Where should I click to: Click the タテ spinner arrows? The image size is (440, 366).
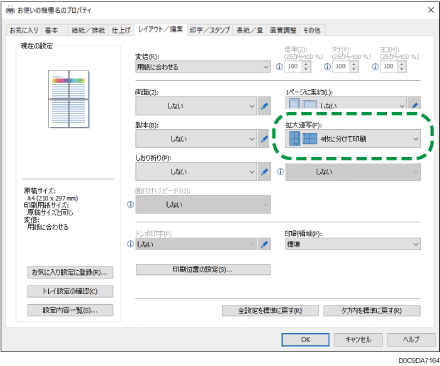(x=354, y=66)
